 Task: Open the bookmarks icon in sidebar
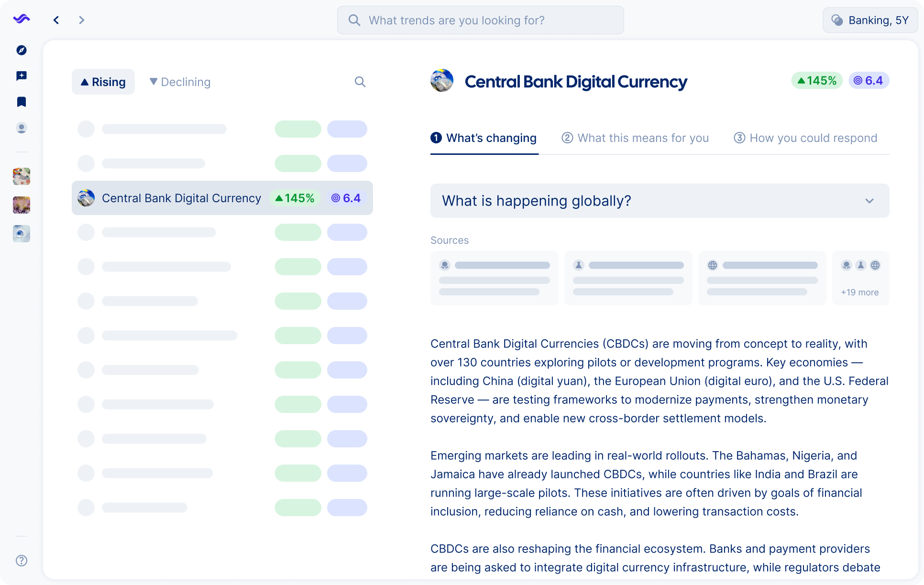point(22,102)
